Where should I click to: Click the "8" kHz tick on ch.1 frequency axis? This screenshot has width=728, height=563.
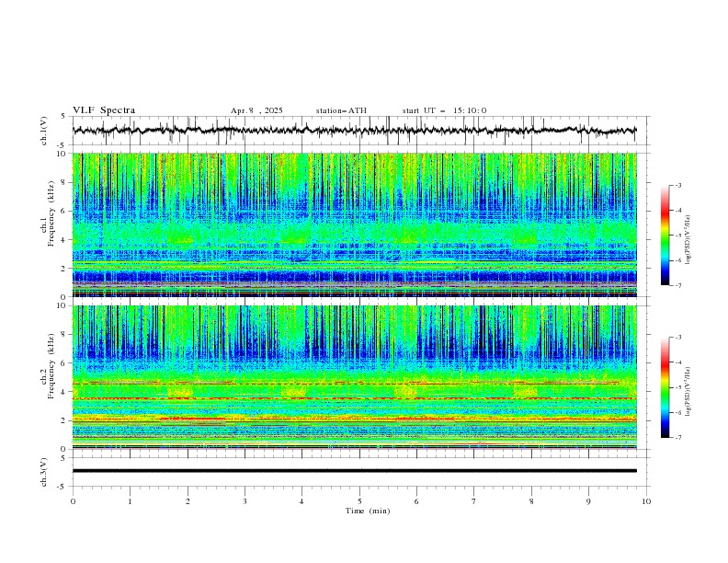65,182
